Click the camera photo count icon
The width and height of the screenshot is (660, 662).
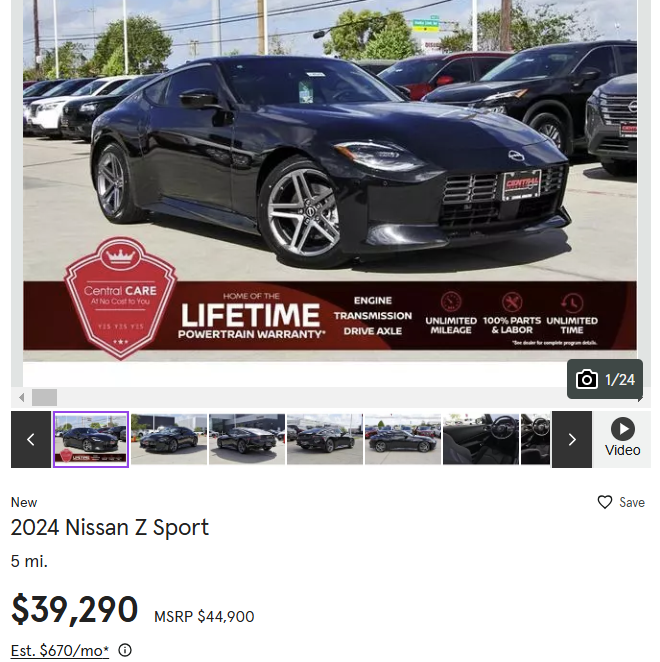coord(587,380)
